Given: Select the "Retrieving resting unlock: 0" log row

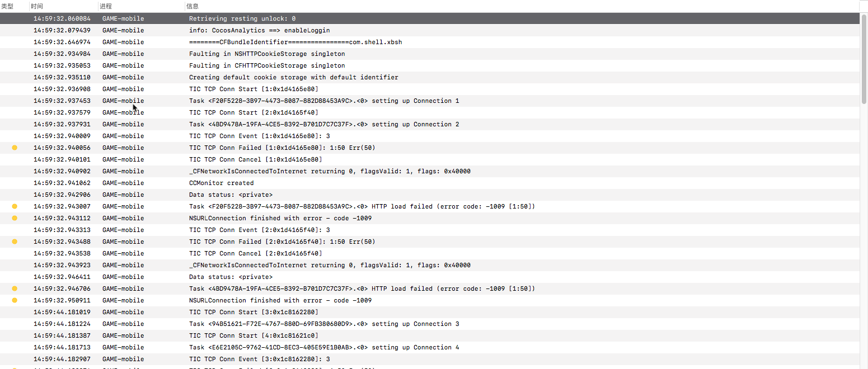Looking at the screenshot, I should click(242, 18).
